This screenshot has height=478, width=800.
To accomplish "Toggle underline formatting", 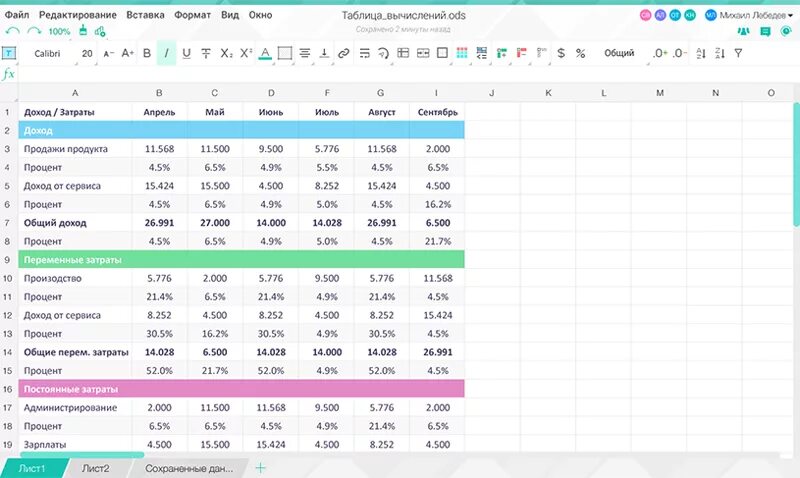I will coord(186,53).
